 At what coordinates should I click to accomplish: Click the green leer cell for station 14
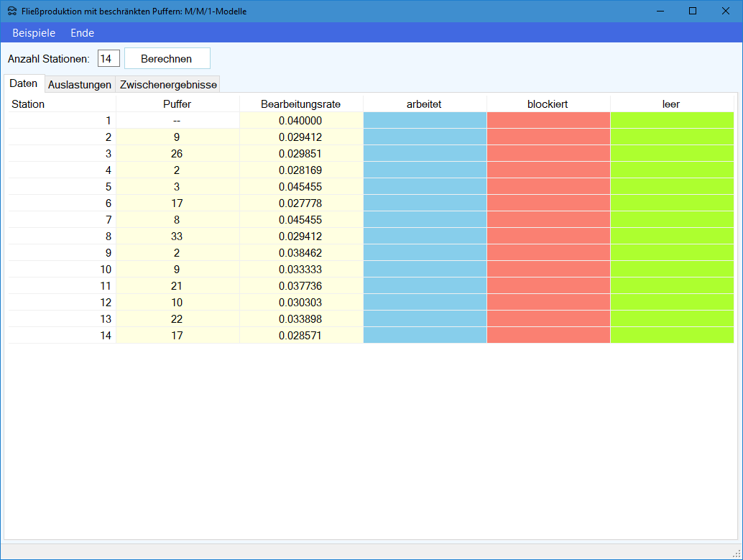[x=672, y=336]
